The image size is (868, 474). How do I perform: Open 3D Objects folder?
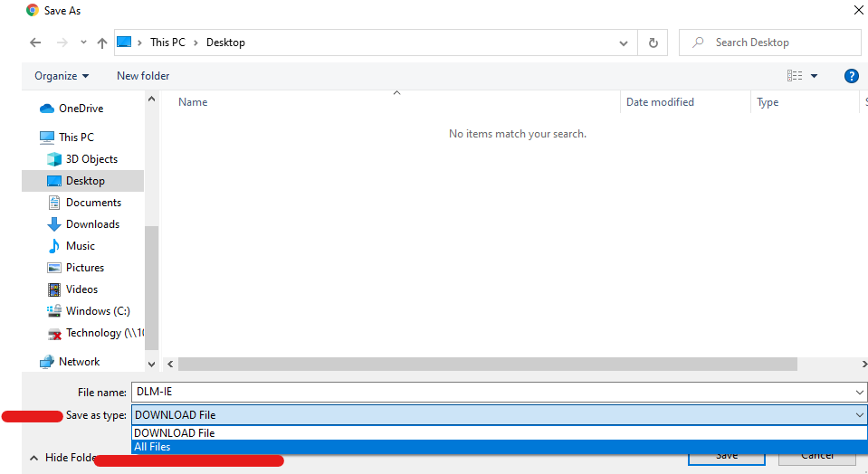pyautogui.click(x=91, y=159)
